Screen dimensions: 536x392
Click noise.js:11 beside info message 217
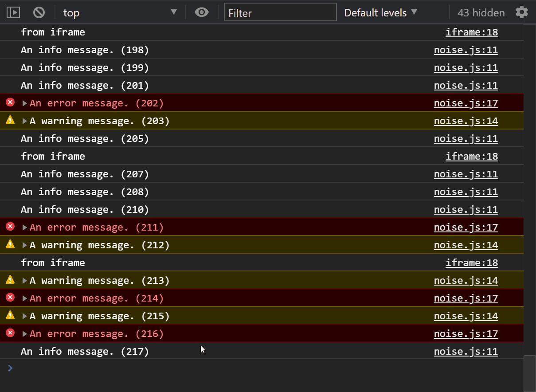pos(466,351)
